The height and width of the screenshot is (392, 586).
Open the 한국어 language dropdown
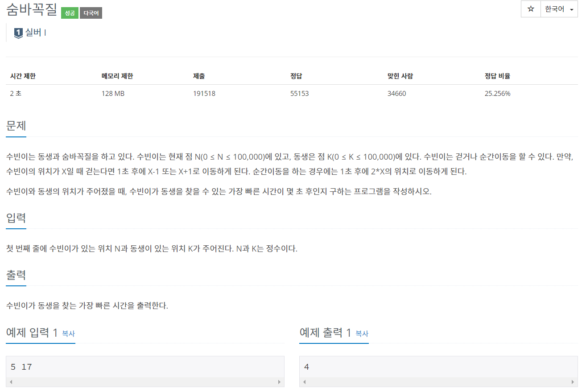(x=559, y=9)
